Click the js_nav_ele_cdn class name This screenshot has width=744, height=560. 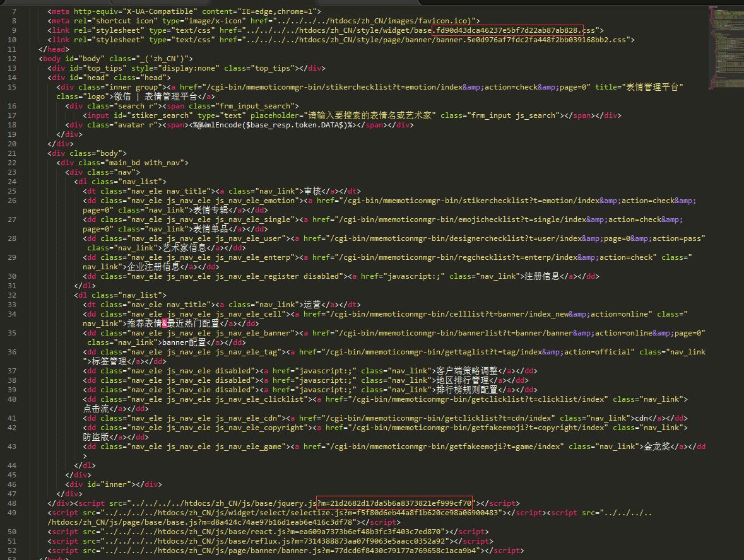point(245,419)
